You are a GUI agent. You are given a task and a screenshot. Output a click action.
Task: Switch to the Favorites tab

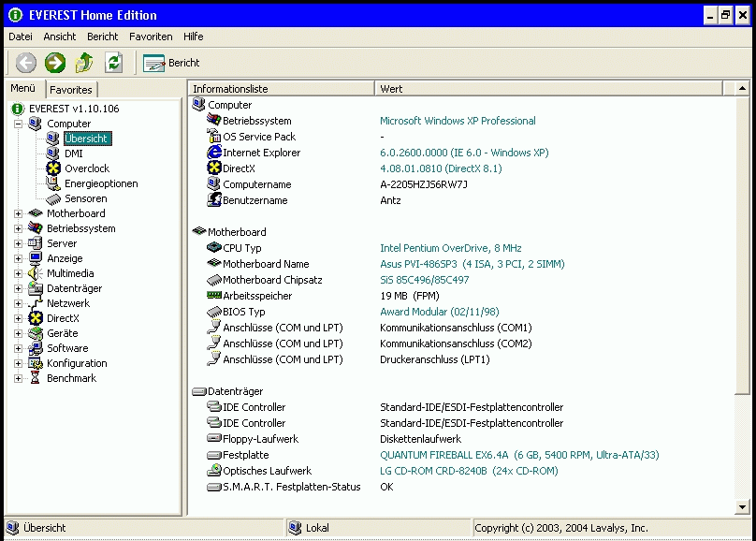pos(71,90)
